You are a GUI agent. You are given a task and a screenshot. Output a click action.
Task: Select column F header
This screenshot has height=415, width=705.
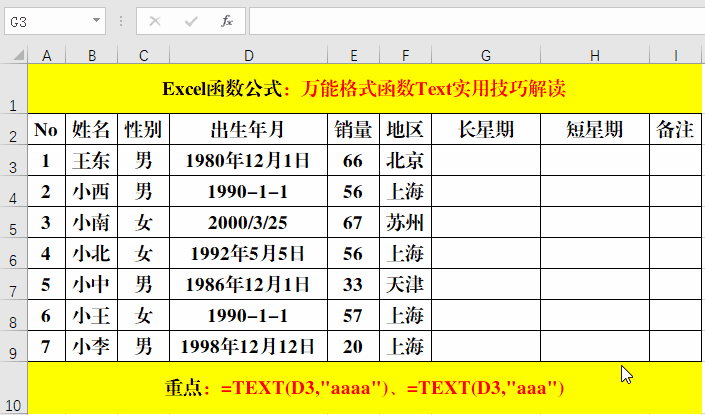point(405,55)
